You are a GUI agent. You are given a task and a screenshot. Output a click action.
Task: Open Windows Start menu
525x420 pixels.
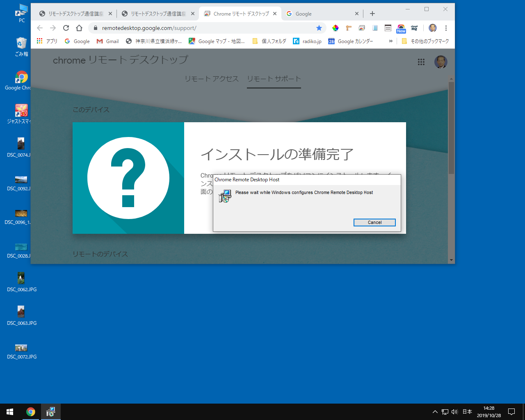[10, 412]
